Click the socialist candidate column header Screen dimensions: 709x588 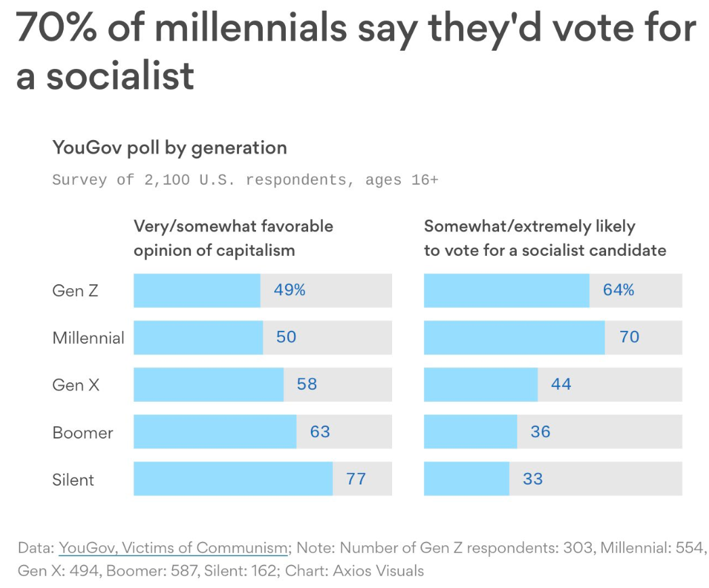pyautogui.click(x=544, y=238)
